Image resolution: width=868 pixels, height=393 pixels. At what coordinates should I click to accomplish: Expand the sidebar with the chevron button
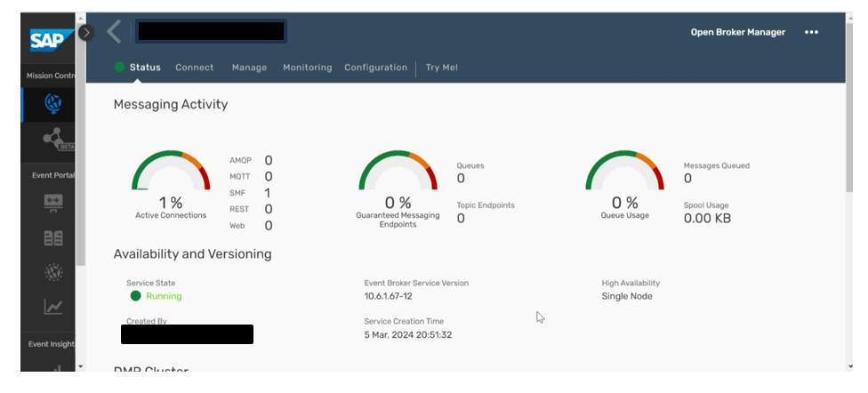[85, 33]
